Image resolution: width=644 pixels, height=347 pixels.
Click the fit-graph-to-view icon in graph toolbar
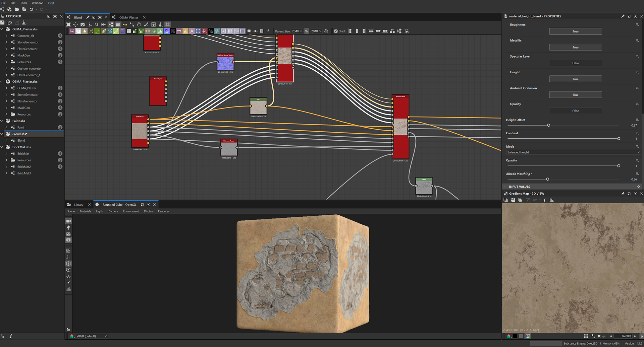click(68, 24)
